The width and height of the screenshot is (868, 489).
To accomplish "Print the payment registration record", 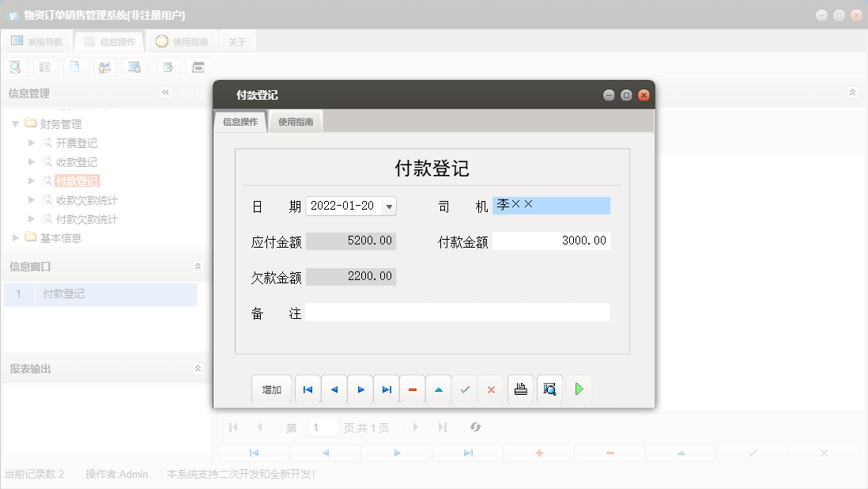I will point(520,389).
